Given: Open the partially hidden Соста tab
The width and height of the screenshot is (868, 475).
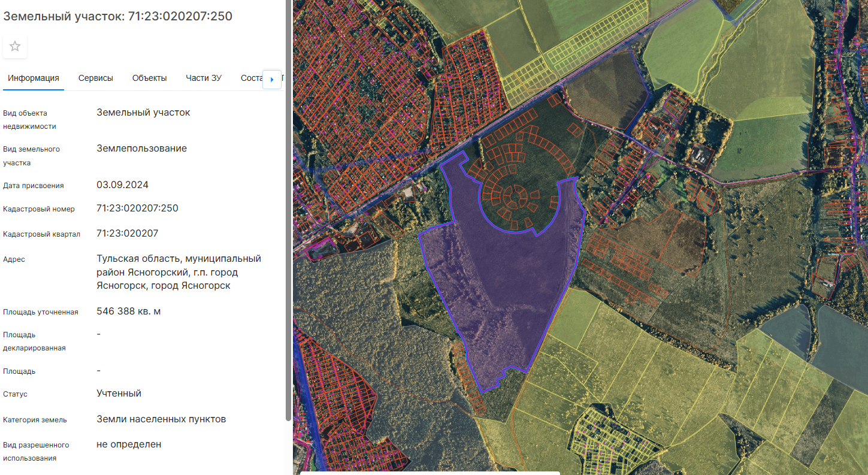Looking at the screenshot, I should click(250, 78).
